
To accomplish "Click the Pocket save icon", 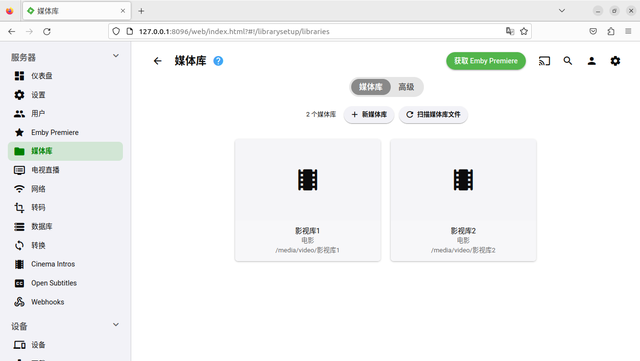I will 593,31.
